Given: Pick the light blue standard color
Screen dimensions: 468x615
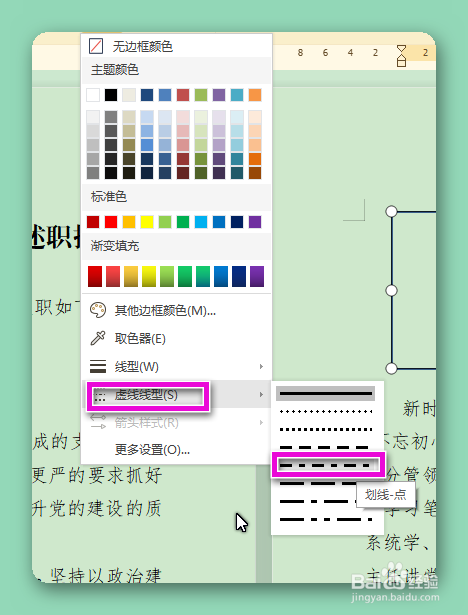Looking at the screenshot, I should point(201,222).
